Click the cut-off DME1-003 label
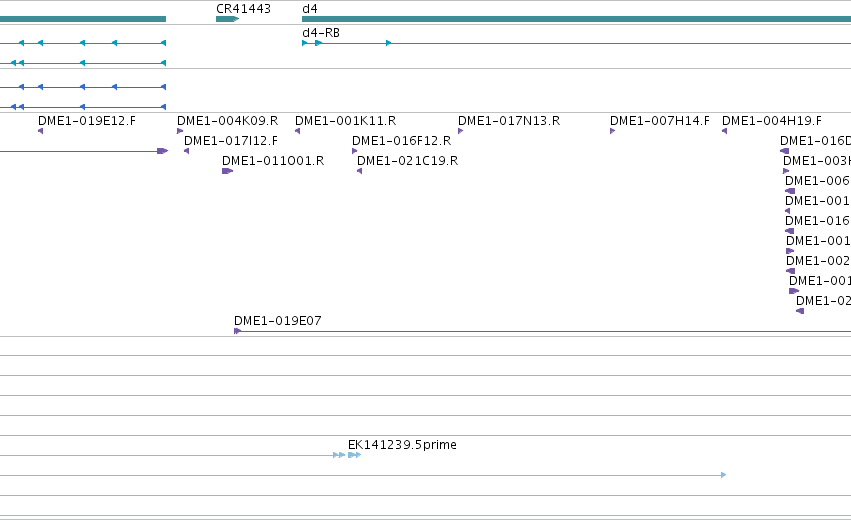This screenshot has width=851, height=520. pos(817,161)
